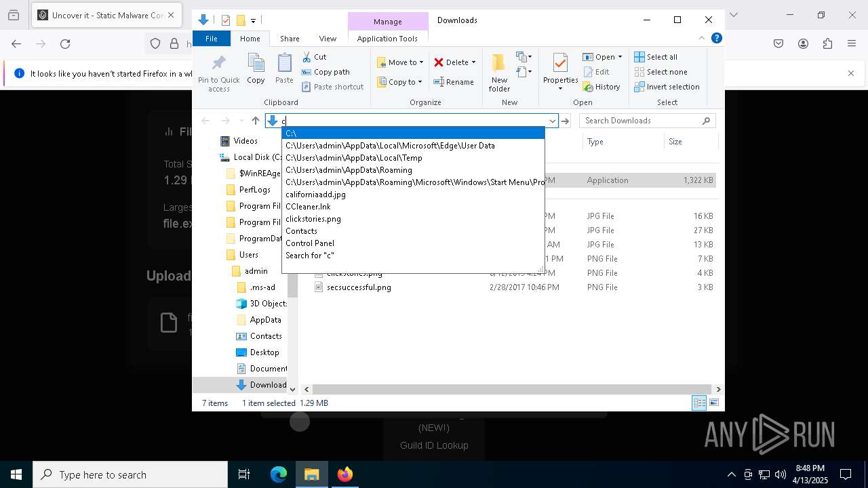Select AppData in the navigation tree

coord(264,320)
